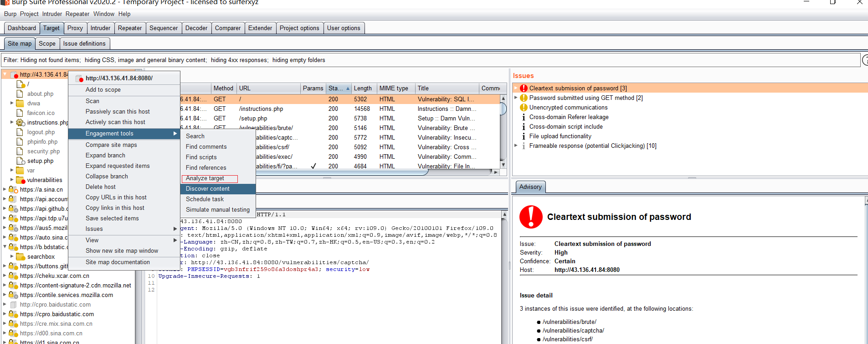Open Simulate manual testing entry
This screenshot has height=344, width=868.
pyautogui.click(x=218, y=209)
